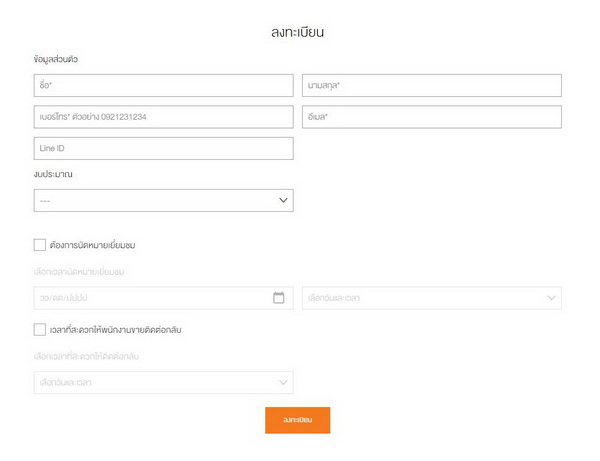Open the calendar picker icon in date field
The width and height of the screenshot is (600, 461).
(x=279, y=298)
